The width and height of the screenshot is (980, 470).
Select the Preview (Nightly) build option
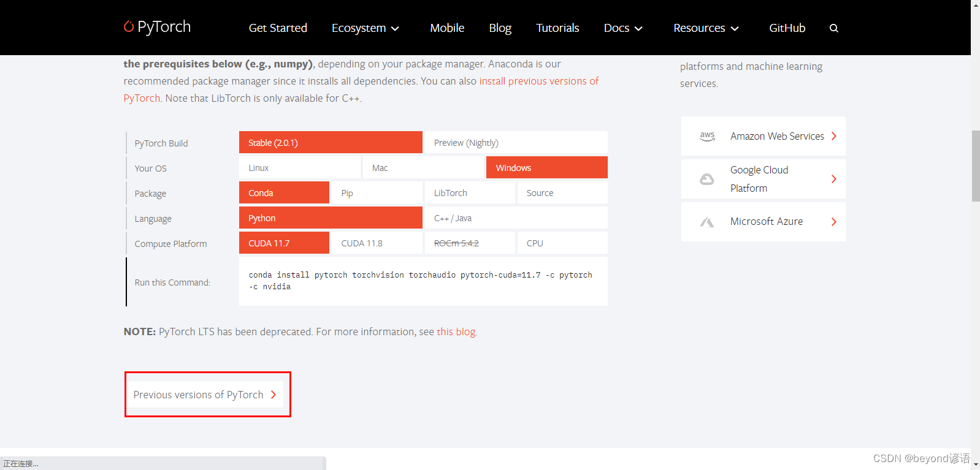click(x=516, y=142)
